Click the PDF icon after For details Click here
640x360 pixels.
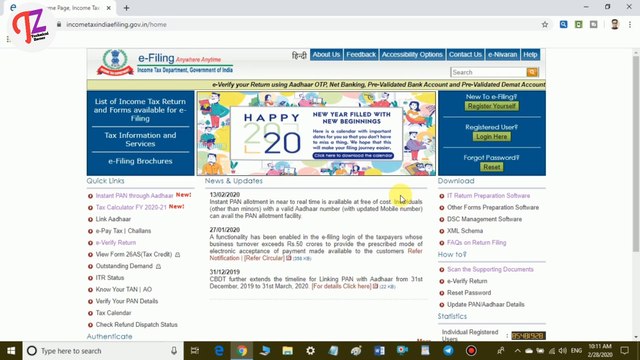pyautogui.click(x=375, y=286)
